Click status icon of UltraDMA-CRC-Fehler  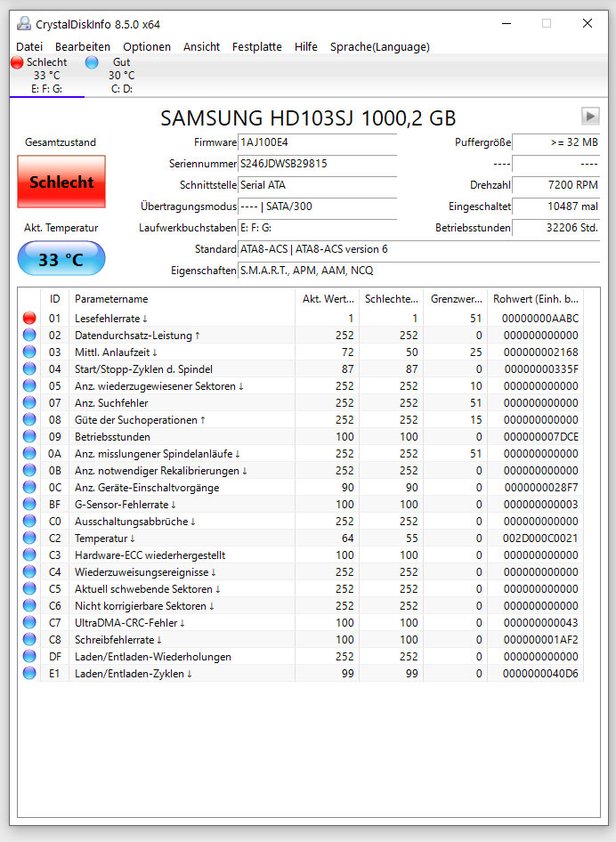[x=29, y=623]
